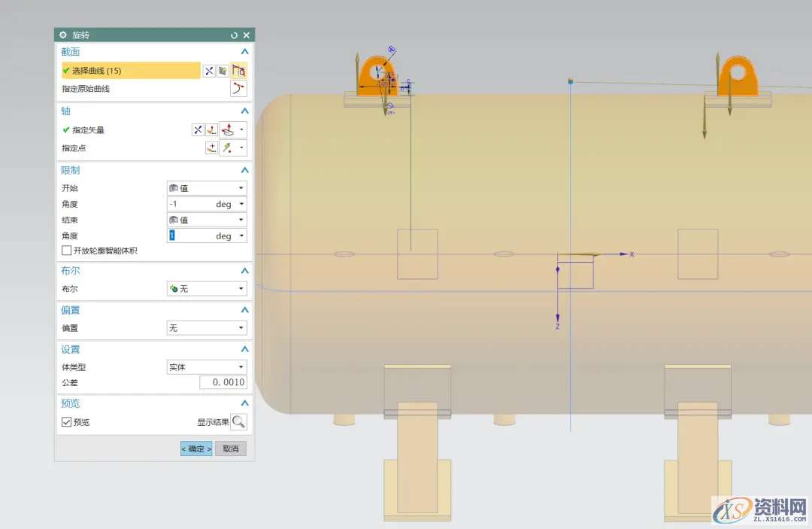The height and width of the screenshot is (529, 812).
Task: Click the 确定 button
Action: click(196, 448)
